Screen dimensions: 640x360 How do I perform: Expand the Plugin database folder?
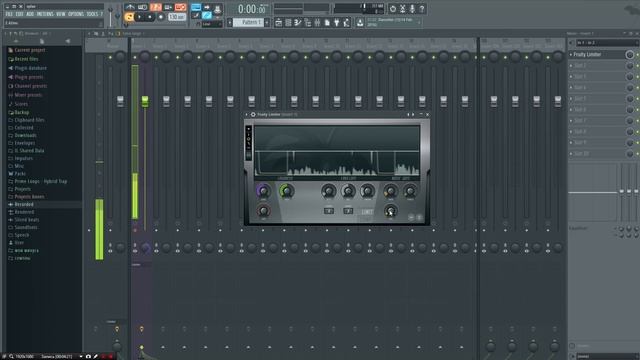point(30,68)
